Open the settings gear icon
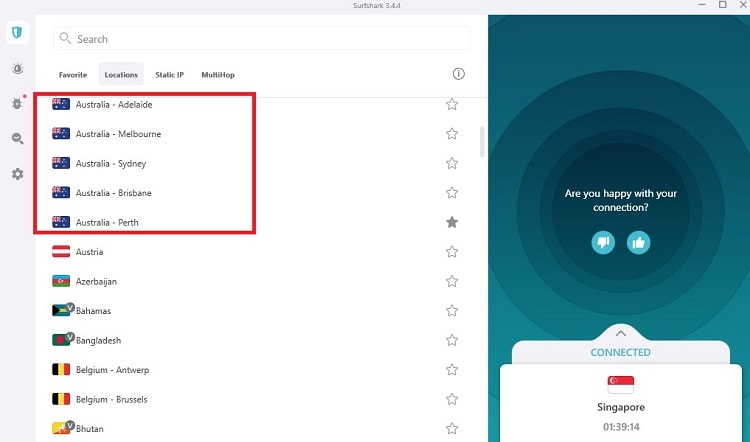Screen dimensions: 750x442 click(x=18, y=174)
